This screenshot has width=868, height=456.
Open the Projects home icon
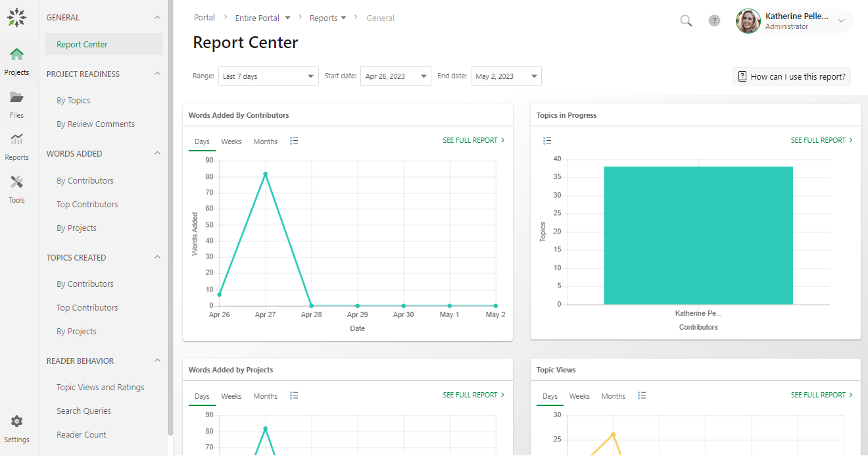17,55
